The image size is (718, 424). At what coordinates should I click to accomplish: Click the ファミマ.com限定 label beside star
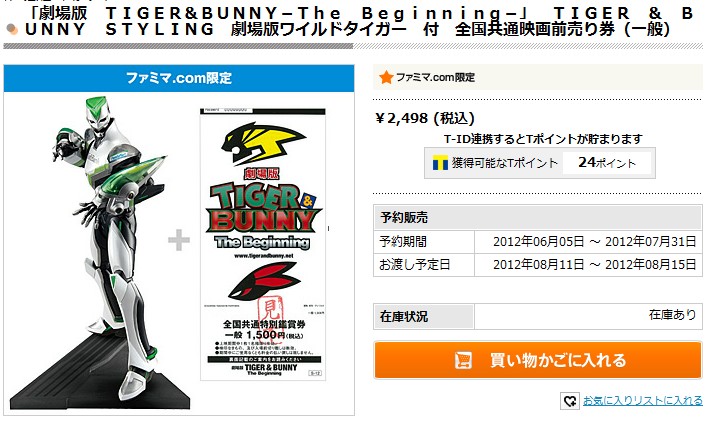pos(435,77)
